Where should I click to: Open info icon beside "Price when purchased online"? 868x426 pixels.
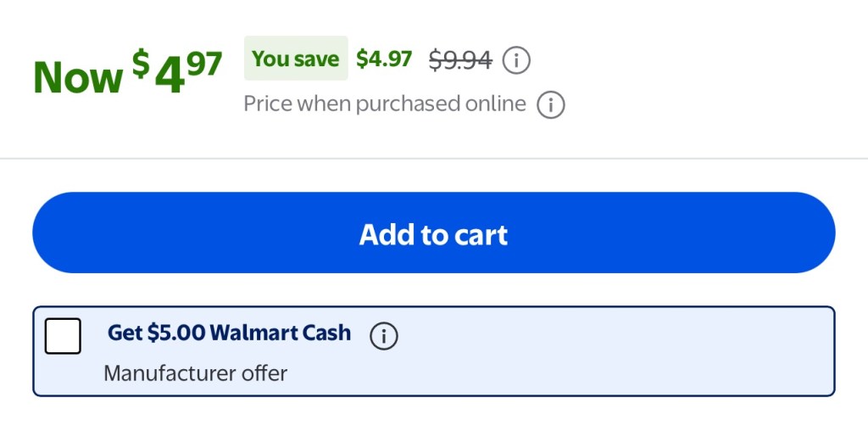click(x=551, y=105)
